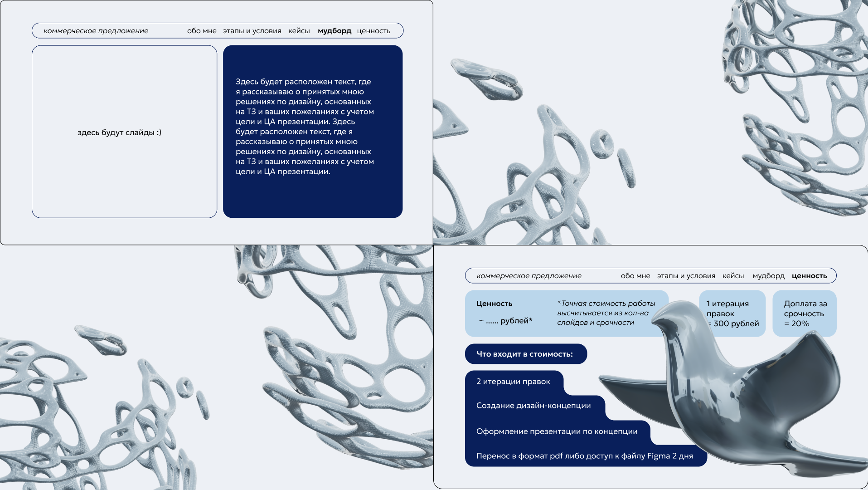Select "Оформление презентации по концепции" row
The image size is (868, 490).
click(557, 431)
